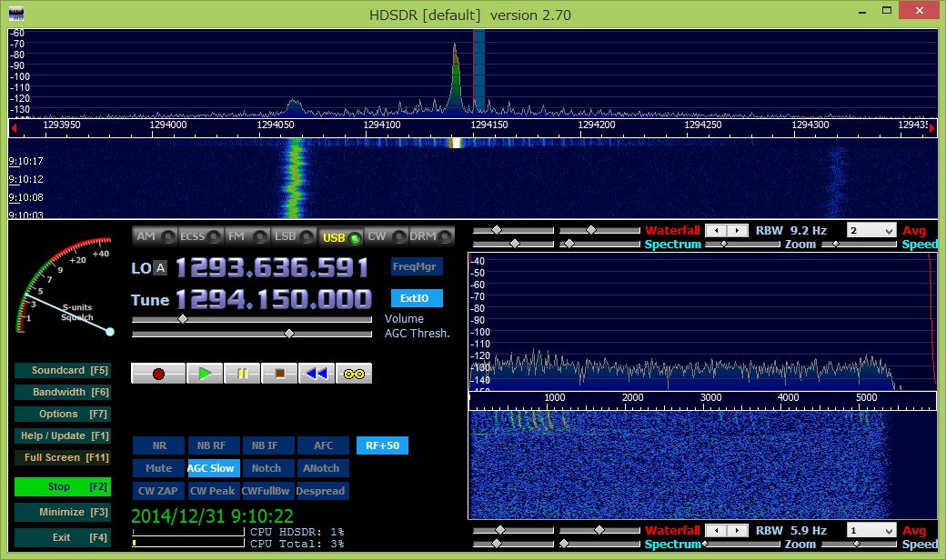Toggle CW Peak filter
This screenshot has height=560, width=946.
tap(214, 491)
